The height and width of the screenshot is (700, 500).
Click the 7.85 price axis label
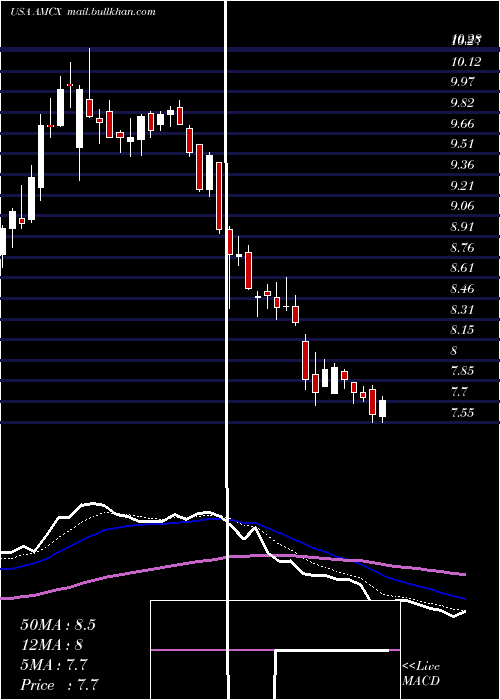(x=462, y=371)
